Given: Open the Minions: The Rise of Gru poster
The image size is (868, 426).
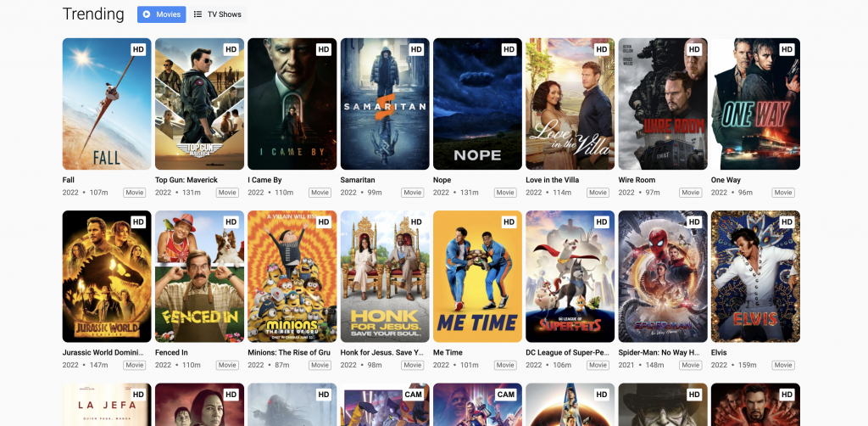Looking at the screenshot, I should click(x=292, y=277).
